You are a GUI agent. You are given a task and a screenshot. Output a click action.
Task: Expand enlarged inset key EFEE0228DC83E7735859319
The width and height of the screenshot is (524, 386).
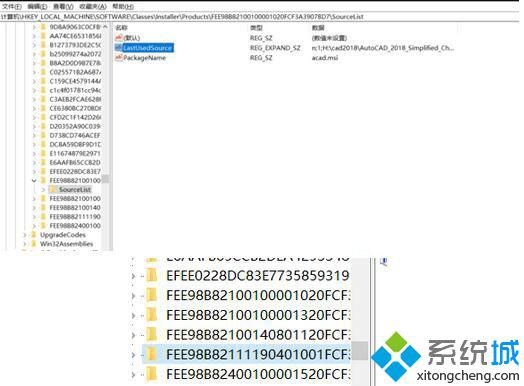click(x=133, y=276)
